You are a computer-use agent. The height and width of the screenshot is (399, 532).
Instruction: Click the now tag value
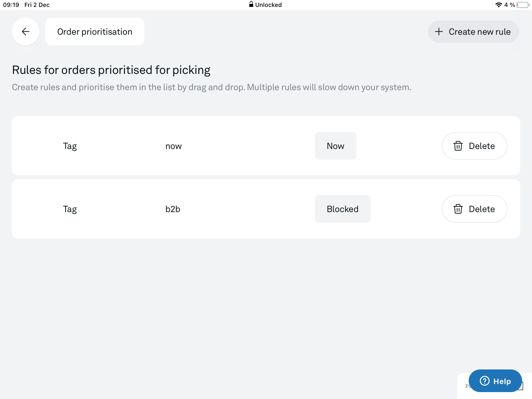click(173, 146)
